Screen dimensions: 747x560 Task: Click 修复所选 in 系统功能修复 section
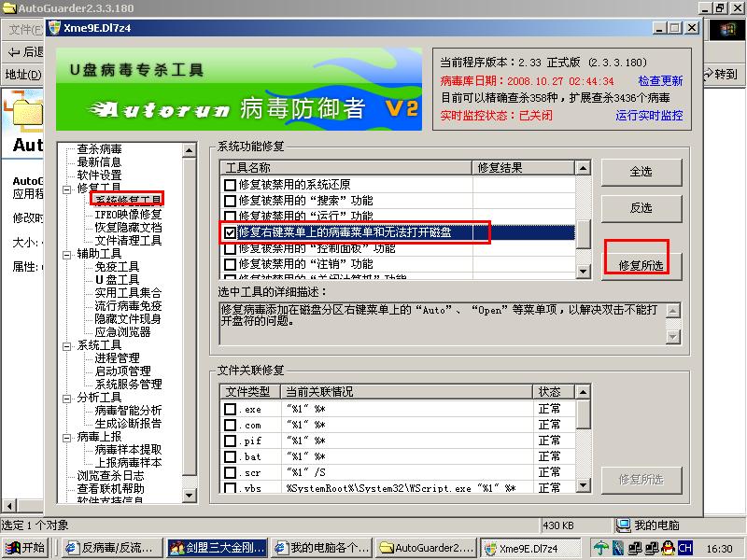point(641,265)
